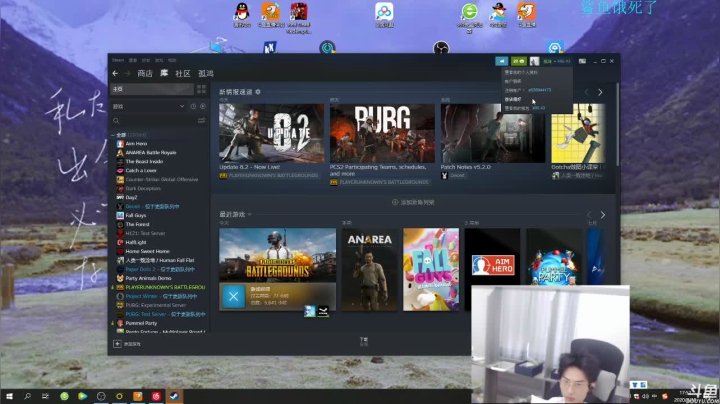Open the Steam menu in the menu bar
Screen dimensions: 720x404
pos(118,60)
